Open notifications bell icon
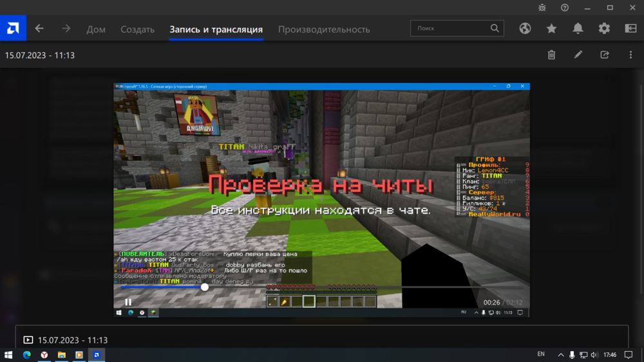Image resolution: width=644 pixels, height=362 pixels. [578, 28]
